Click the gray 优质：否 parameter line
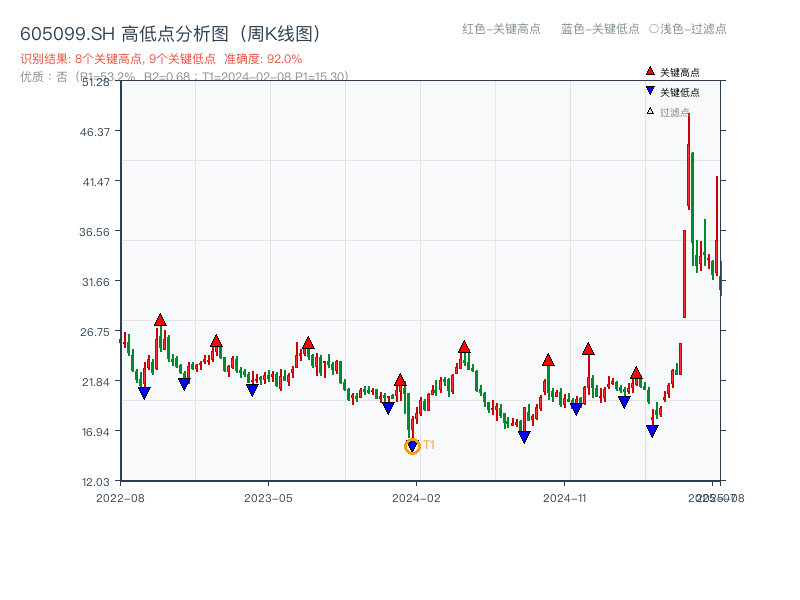Image resolution: width=800 pixels, height=600 pixels. (x=184, y=77)
